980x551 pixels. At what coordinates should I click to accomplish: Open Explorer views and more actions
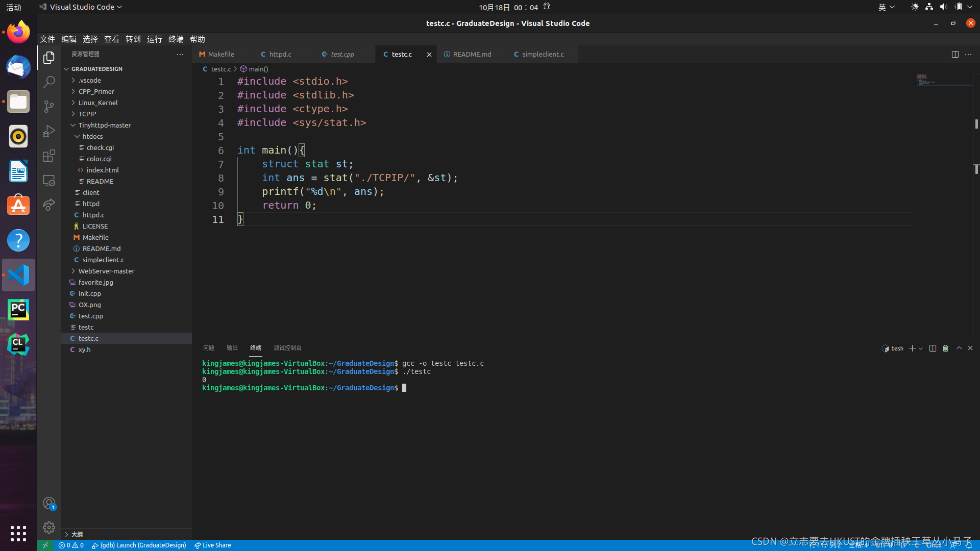(x=180, y=54)
